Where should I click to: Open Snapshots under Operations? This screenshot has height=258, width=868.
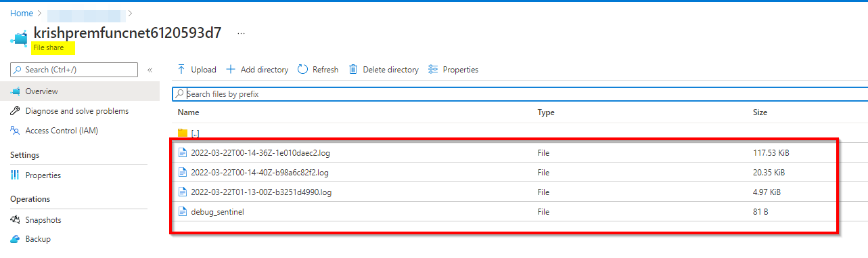[43, 220]
